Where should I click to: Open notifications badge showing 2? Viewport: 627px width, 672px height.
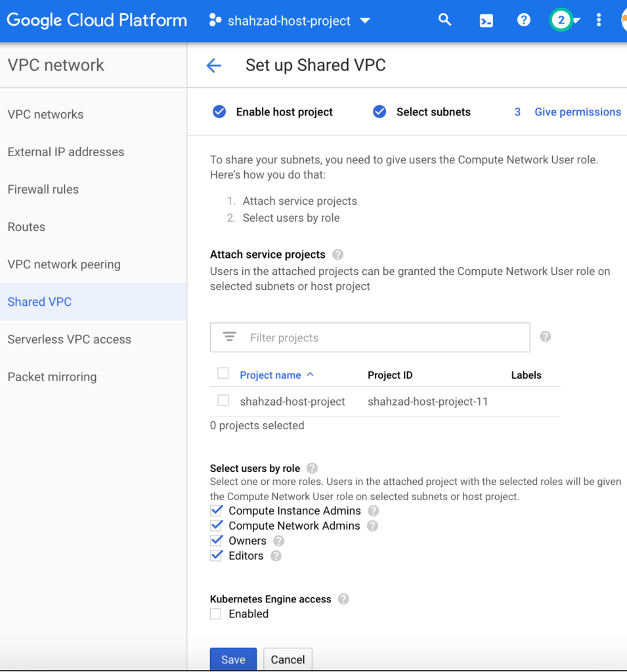pyautogui.click(x=561, y=20)
